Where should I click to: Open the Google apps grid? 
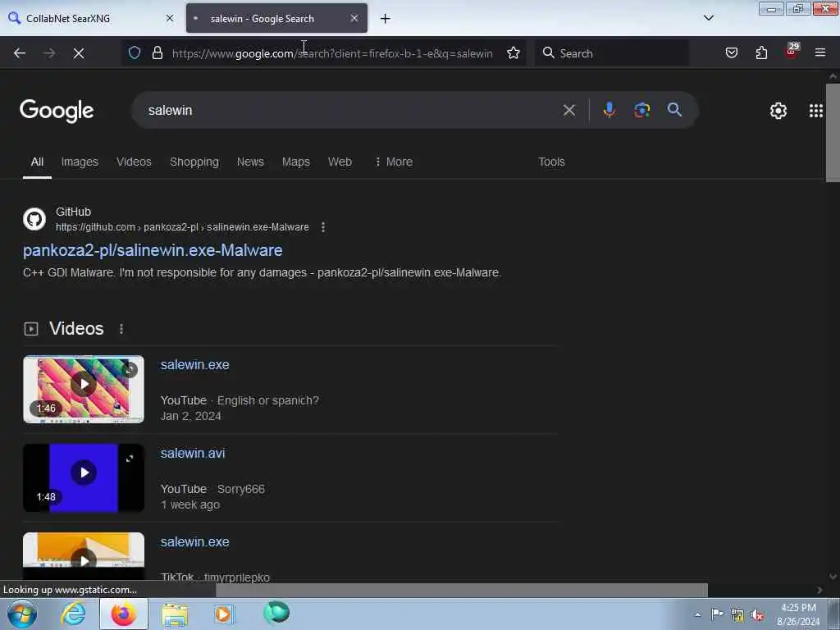pos(815,111)
